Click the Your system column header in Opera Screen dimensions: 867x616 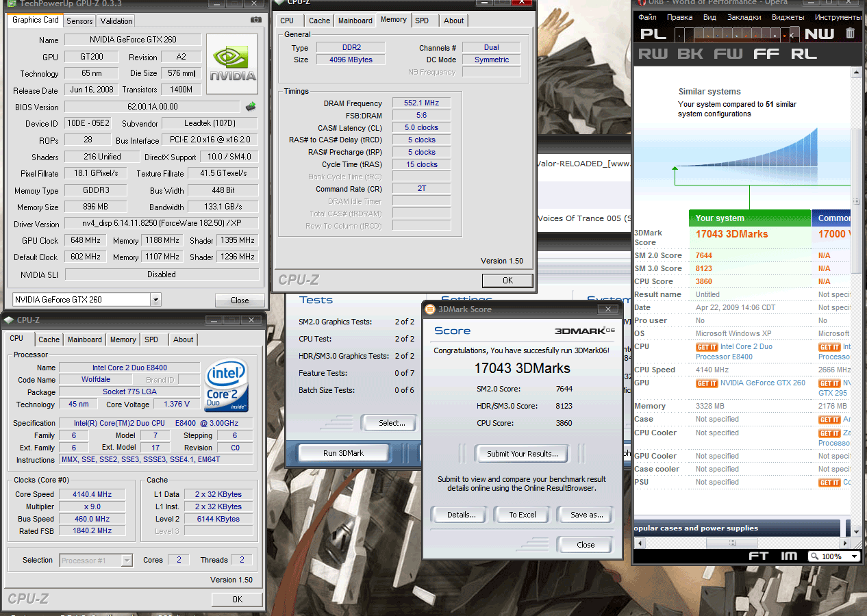click(750, 218)
